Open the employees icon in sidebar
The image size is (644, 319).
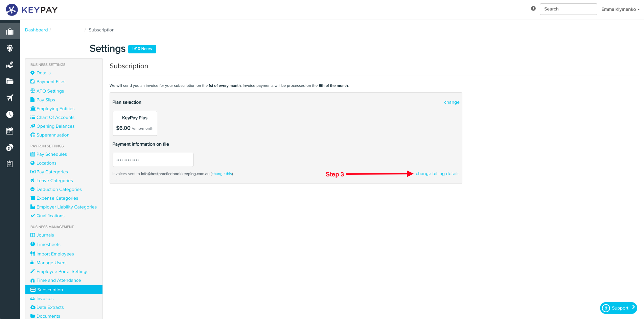click(x=10, y=48)
